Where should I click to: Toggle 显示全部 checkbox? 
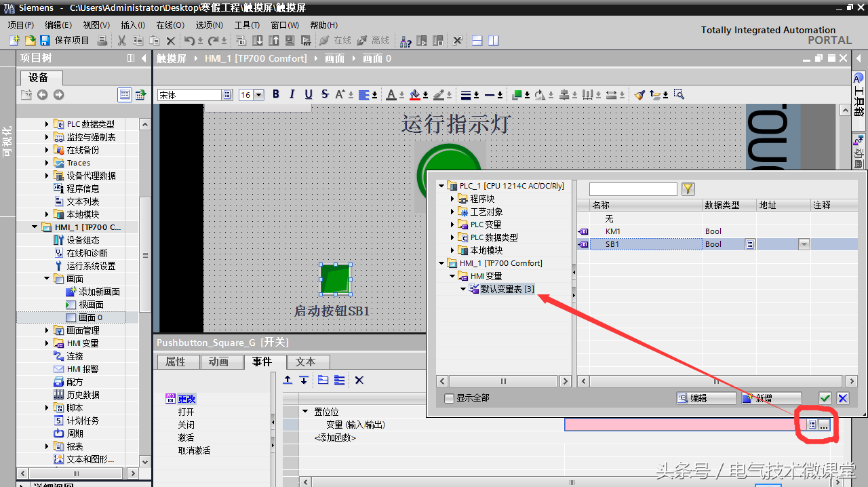(x=449, y=398)
